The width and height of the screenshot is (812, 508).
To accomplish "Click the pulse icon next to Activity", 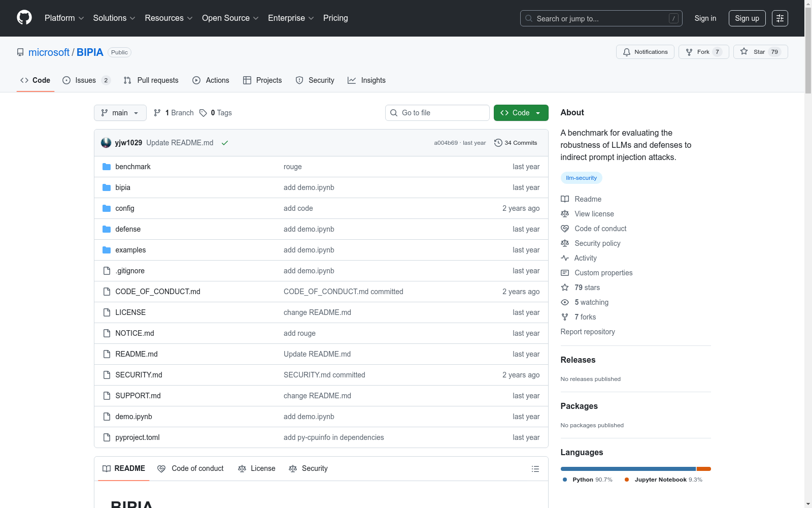I will pos(565,258).
